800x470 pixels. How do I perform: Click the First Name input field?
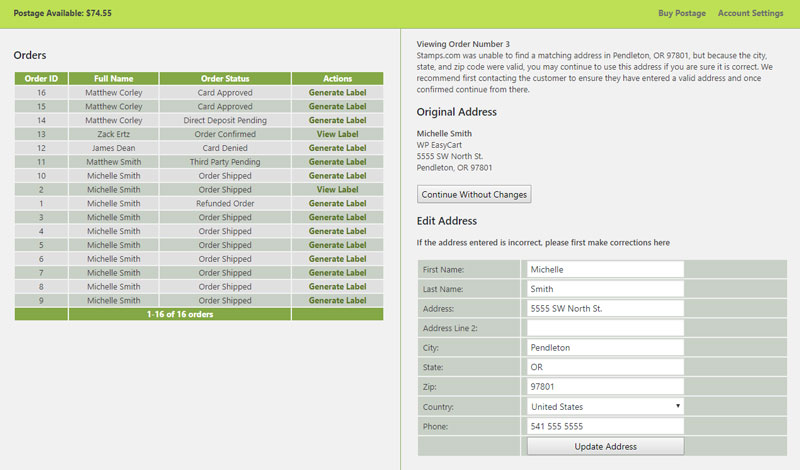604,269
